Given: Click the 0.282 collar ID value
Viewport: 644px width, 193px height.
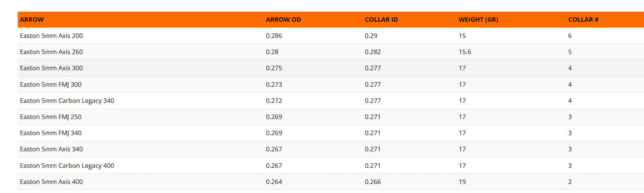Looking at the screenshot, I should [x=373, y=52].
